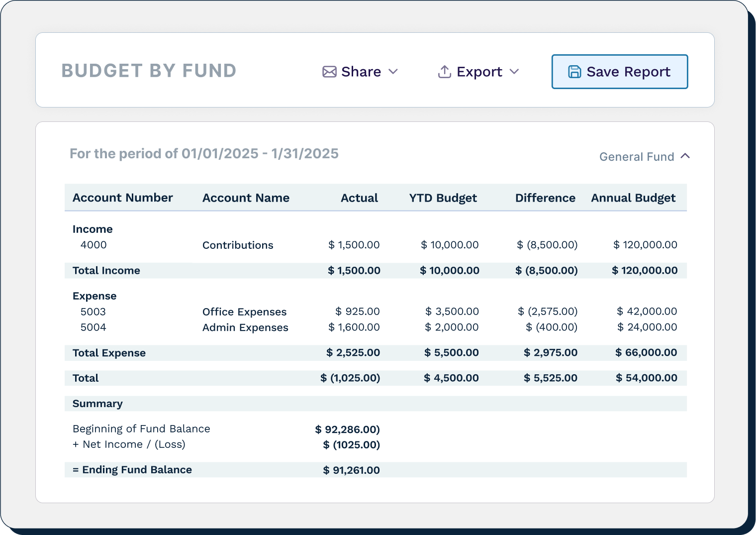The width and height of the screenshot is (756, 535).
Task: Click the upload icon beside Export
Action: point(444,72)
